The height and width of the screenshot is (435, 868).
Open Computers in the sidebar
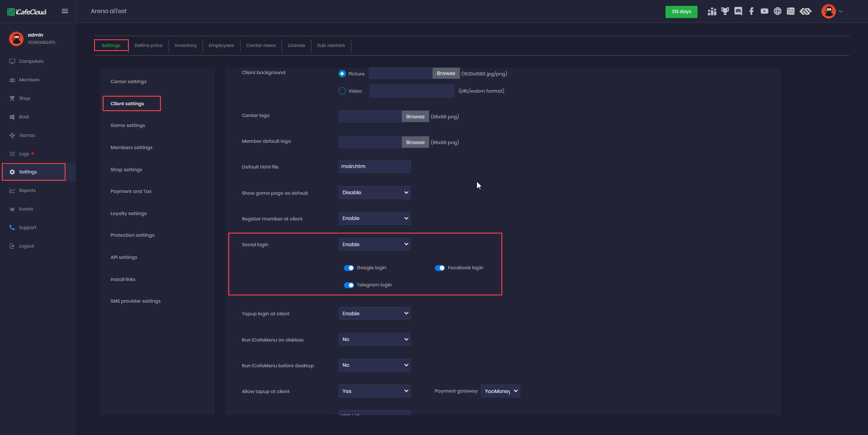click(x=31, y=61)
